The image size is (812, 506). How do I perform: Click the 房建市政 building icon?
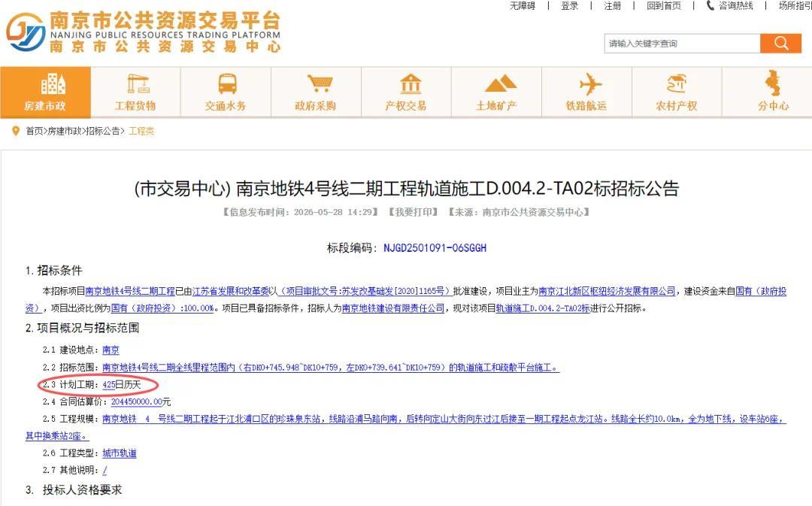click(x=53, y=83)
